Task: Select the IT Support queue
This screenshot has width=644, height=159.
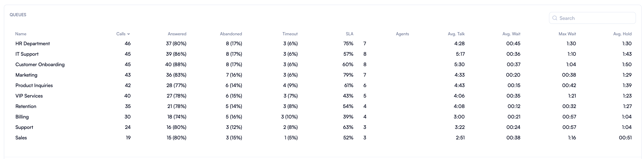Action: tap(27, 54)
